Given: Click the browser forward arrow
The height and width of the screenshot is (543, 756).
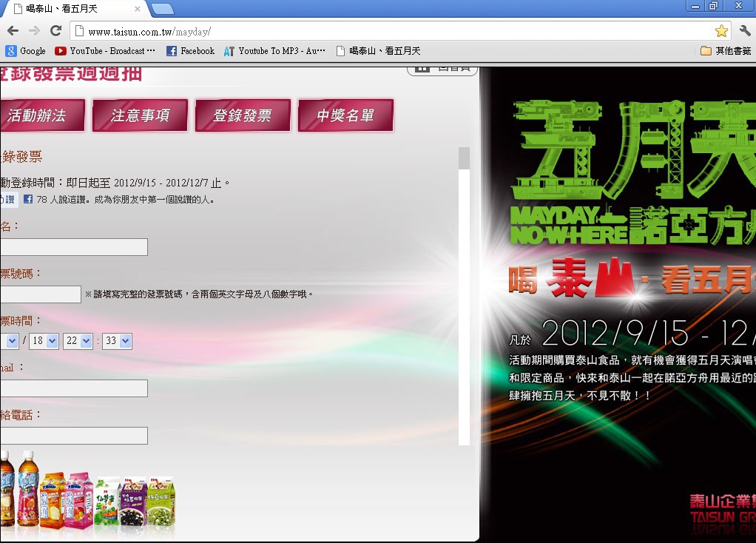Looking at the screenshot, I should (34, 31).
